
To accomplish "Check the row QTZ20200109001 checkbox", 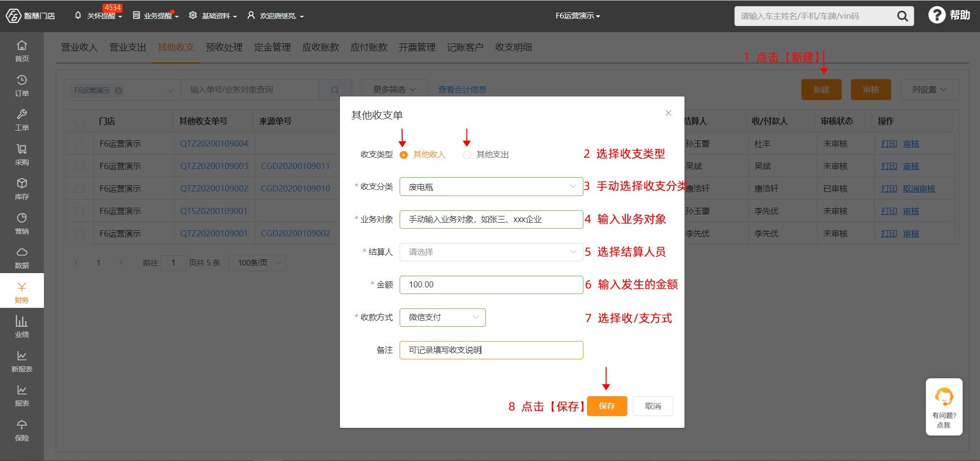I will pos(80,234).
